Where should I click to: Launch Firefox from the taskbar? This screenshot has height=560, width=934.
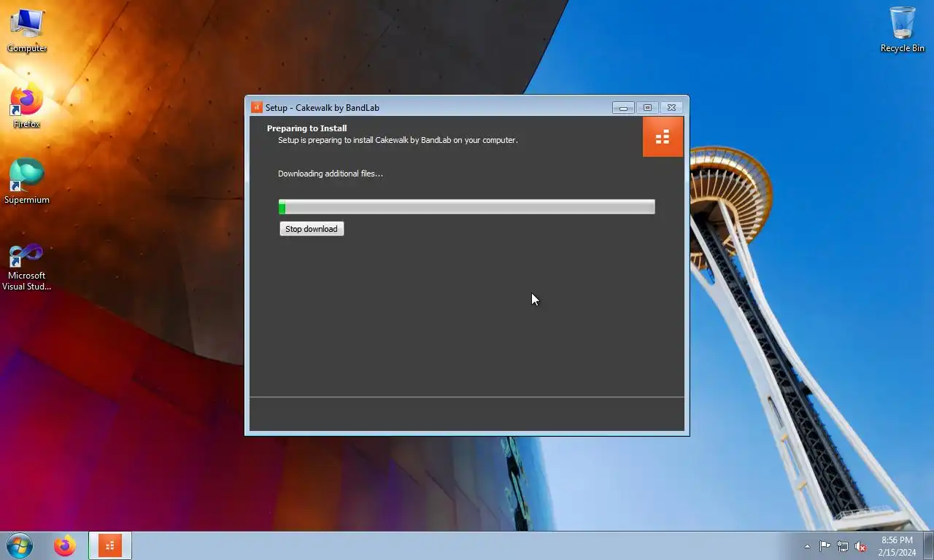click(x=65, y=545)
